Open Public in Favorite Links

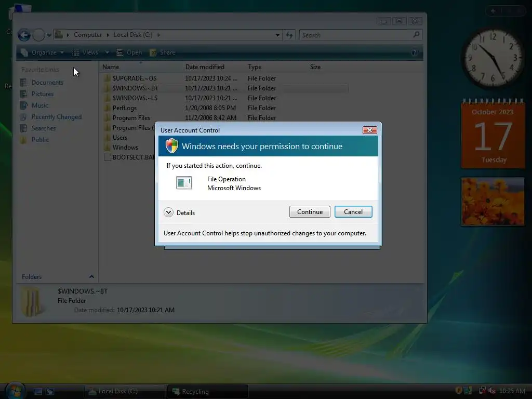(35, 139)
